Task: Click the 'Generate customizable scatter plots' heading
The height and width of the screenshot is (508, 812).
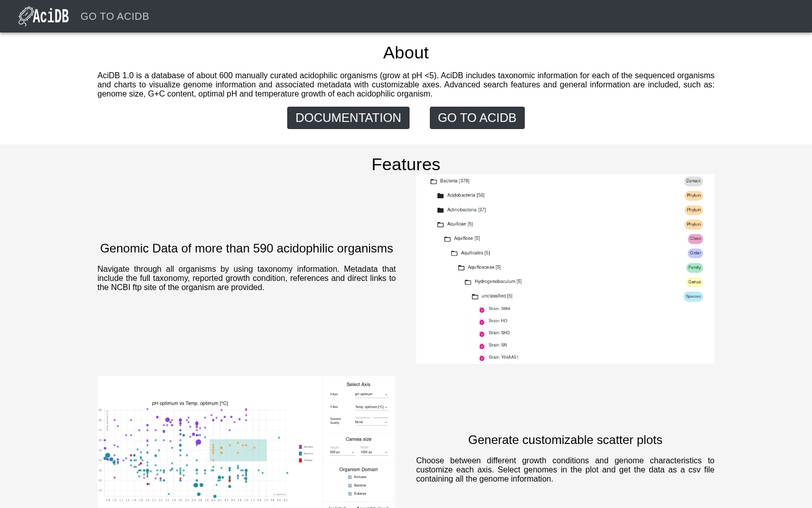Action: [565, 440]
